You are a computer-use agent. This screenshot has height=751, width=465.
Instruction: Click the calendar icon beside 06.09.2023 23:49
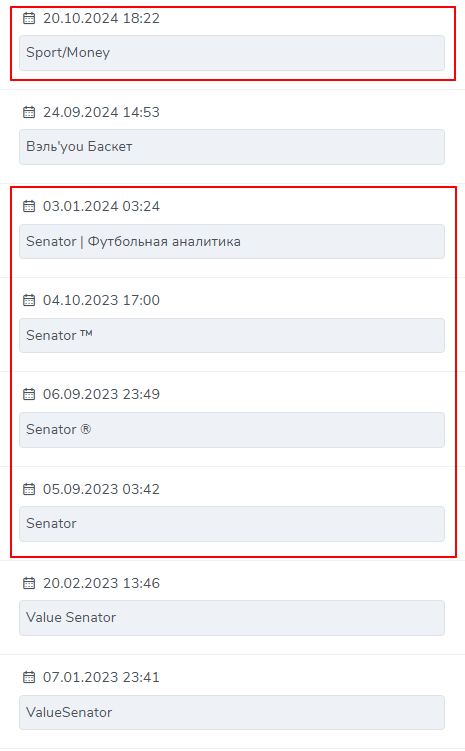(x=29, y=394)
